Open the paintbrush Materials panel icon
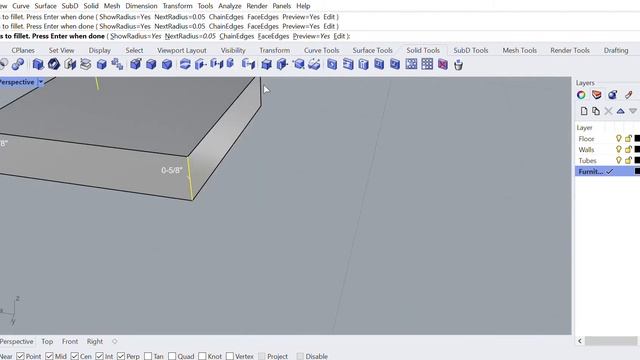This screenshot has width=640, height=360. [x=629, y=95]
